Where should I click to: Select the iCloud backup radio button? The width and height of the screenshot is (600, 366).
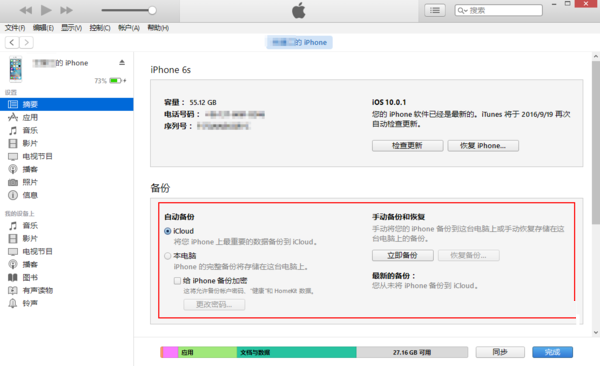168,231
